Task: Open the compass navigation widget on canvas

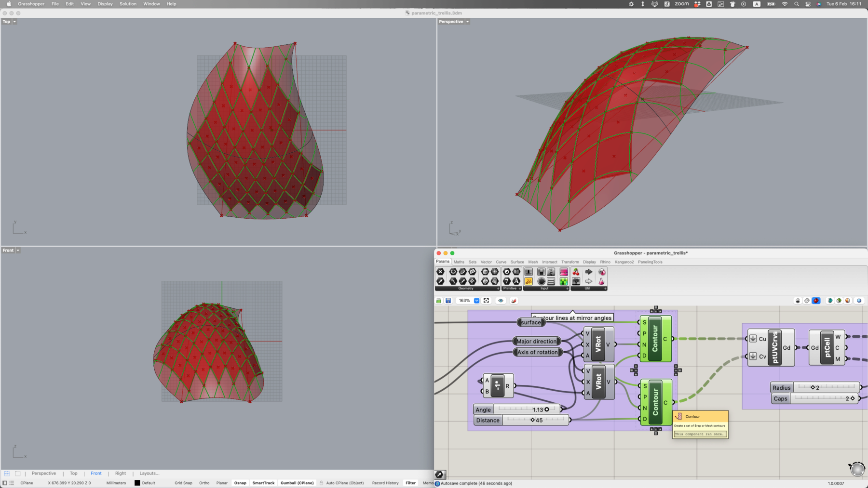Action: point(857,468)
